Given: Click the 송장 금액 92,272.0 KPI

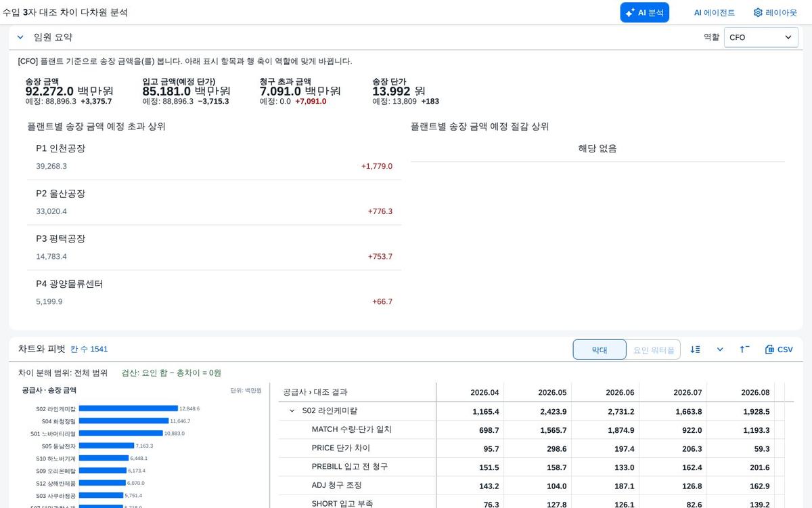Looking at the screenshot, I should [69, 91].
